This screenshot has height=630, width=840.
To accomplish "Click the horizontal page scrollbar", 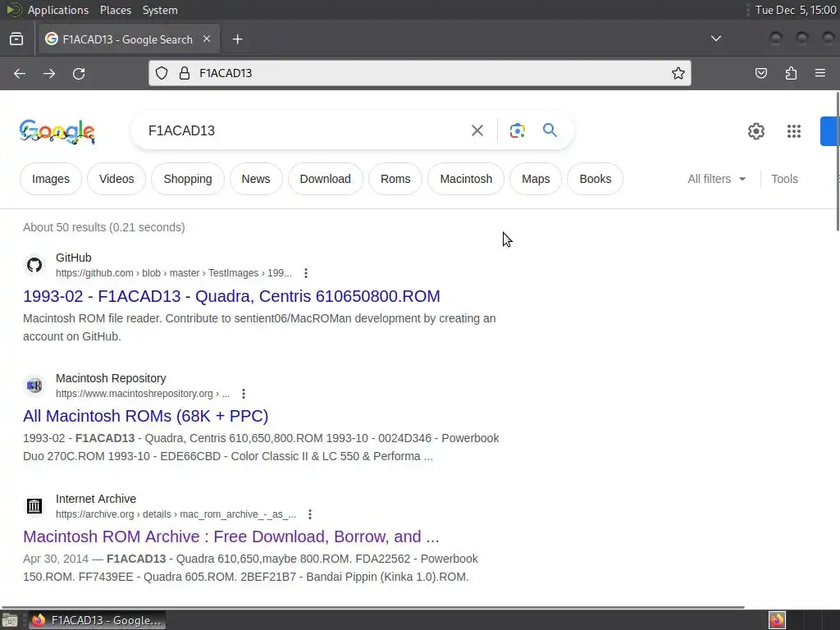I will pyautogui.click(x=373, y=608).
